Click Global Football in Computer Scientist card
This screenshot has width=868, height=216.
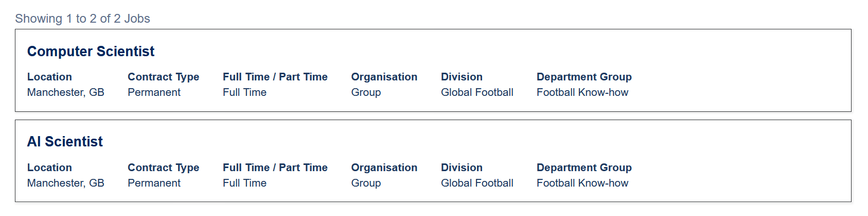[477, 92]
